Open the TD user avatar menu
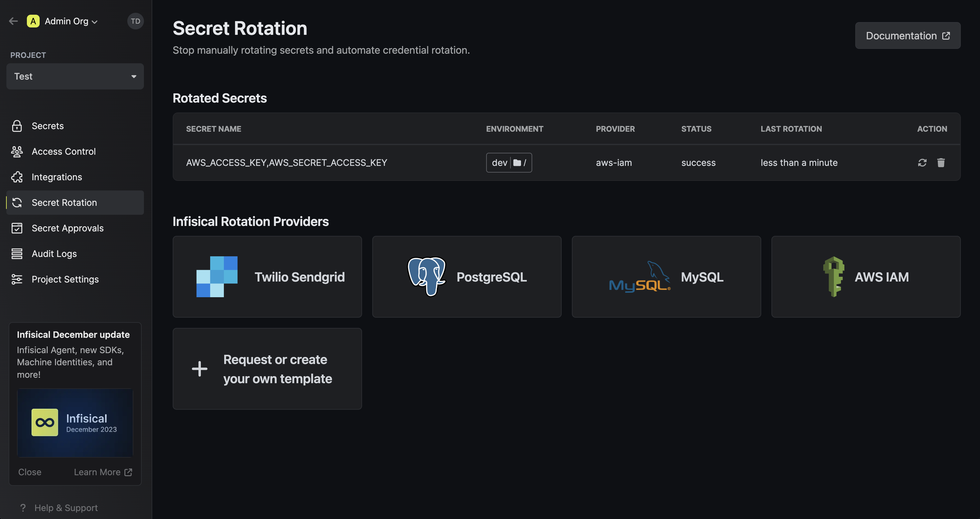 tap(135, 21)
